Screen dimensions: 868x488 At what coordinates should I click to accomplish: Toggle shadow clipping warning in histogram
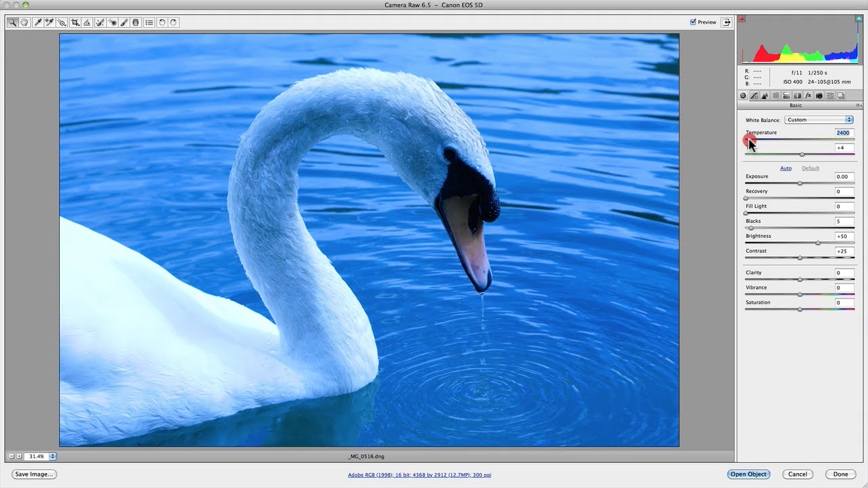pyautogui.click(x=742, y=18)
